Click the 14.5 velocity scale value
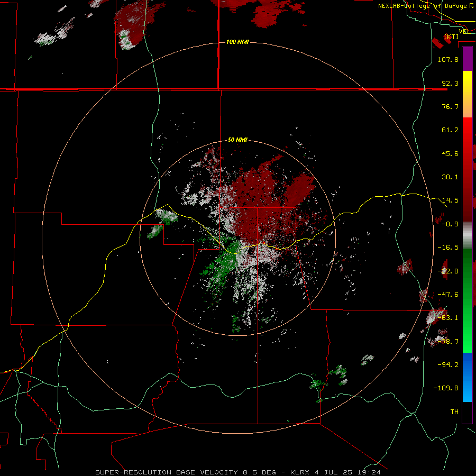 click(x=450, y=200)
